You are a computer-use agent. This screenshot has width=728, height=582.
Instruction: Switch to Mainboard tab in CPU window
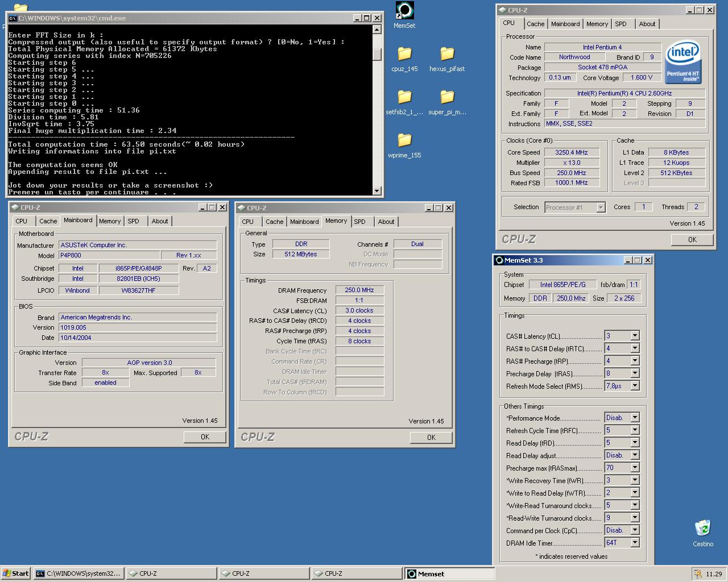click(565, 24)
